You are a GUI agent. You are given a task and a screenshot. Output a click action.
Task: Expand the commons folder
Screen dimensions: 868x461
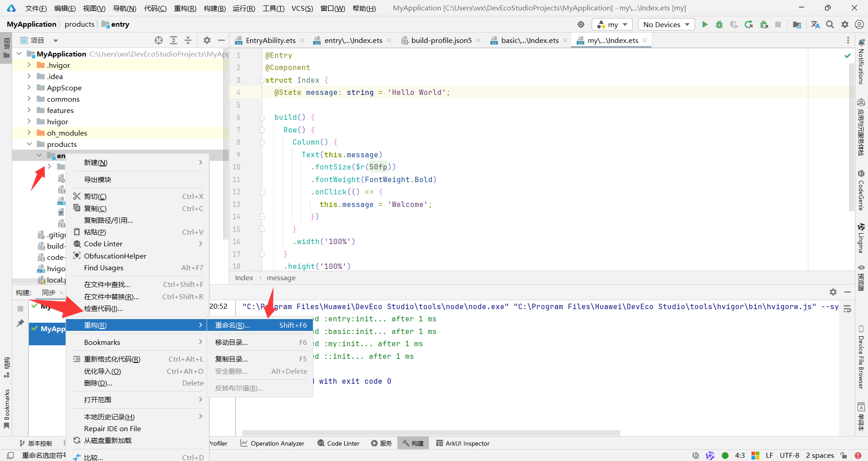coord(29,99)
